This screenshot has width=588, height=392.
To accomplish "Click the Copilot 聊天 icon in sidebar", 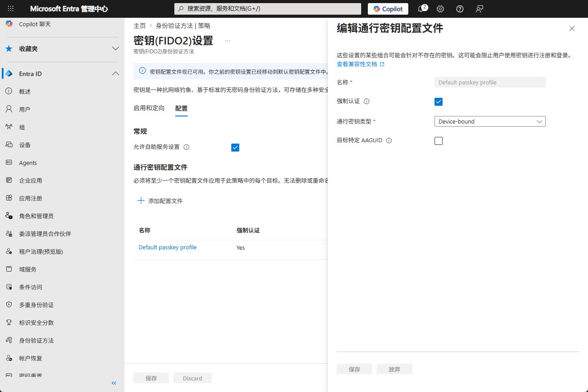I will (x=9, y=24).
